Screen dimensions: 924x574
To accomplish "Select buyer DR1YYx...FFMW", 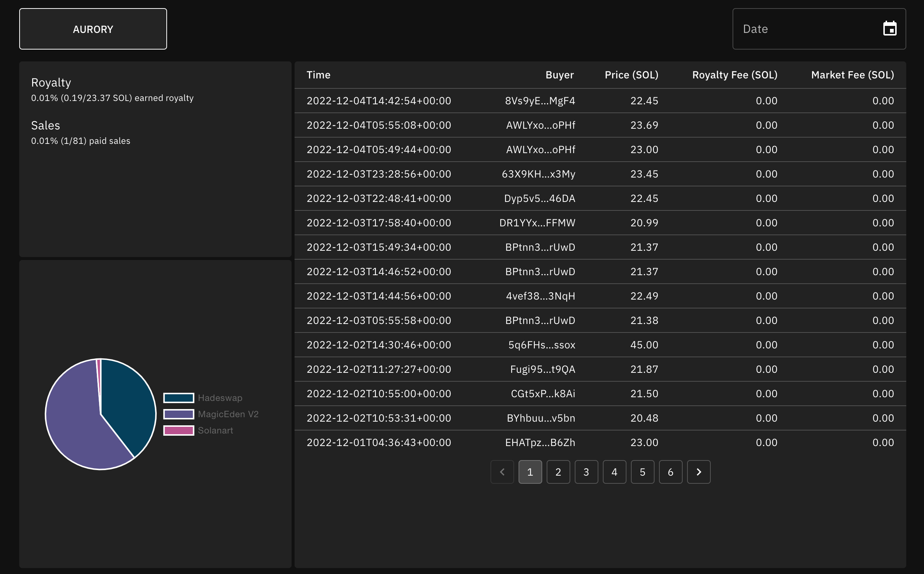I will click(537, 223).
